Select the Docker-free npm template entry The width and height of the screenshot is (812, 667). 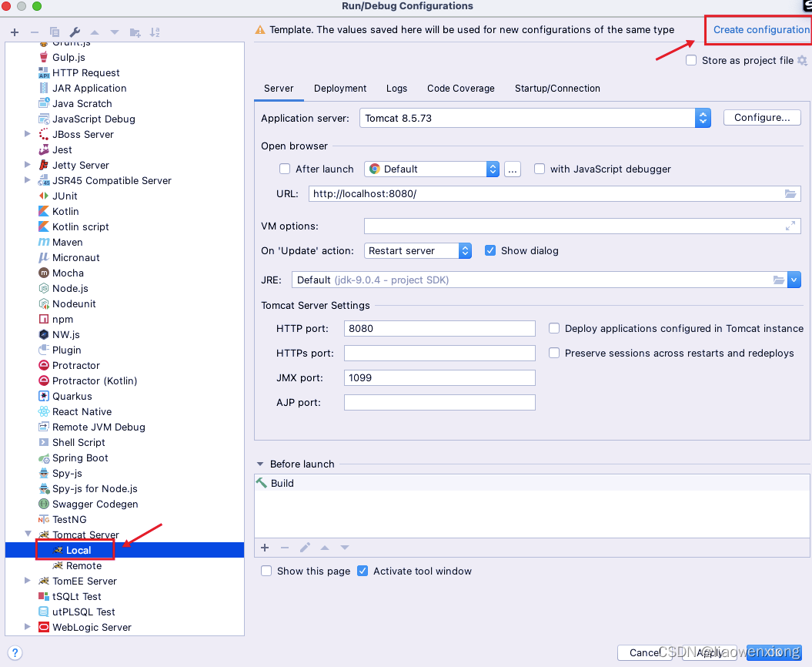pos(62,319)
